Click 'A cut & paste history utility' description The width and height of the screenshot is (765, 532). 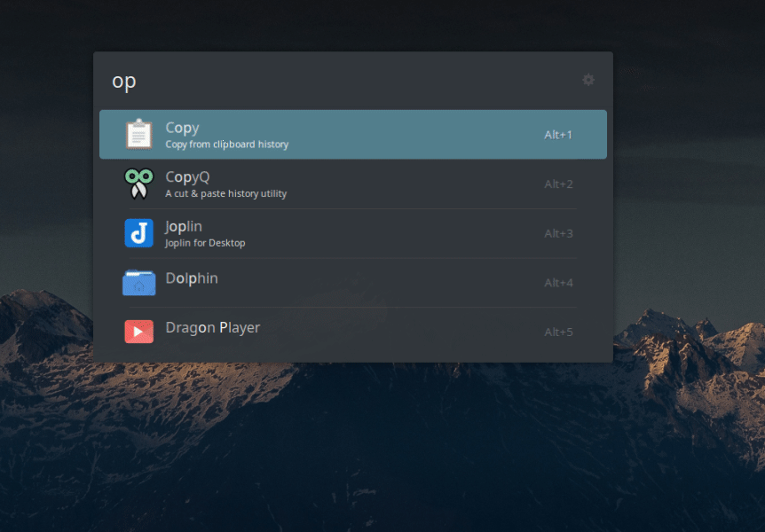(x=226, y=193)
